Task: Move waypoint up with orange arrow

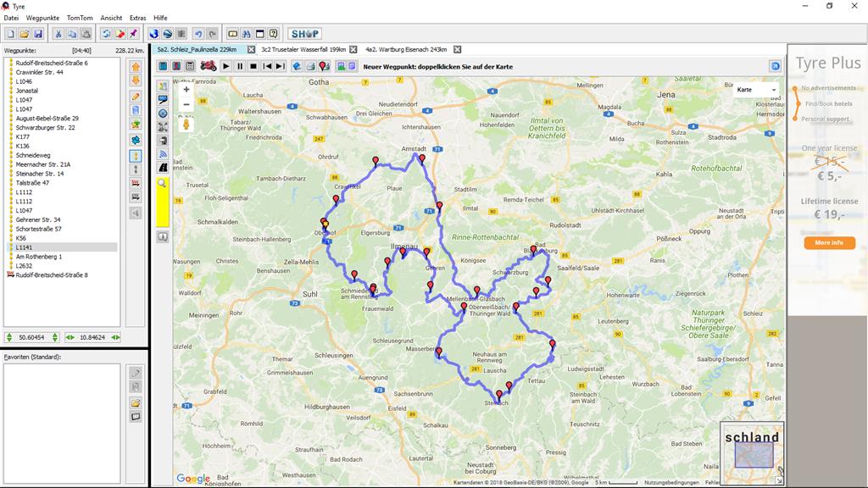Action: [136, 67]
